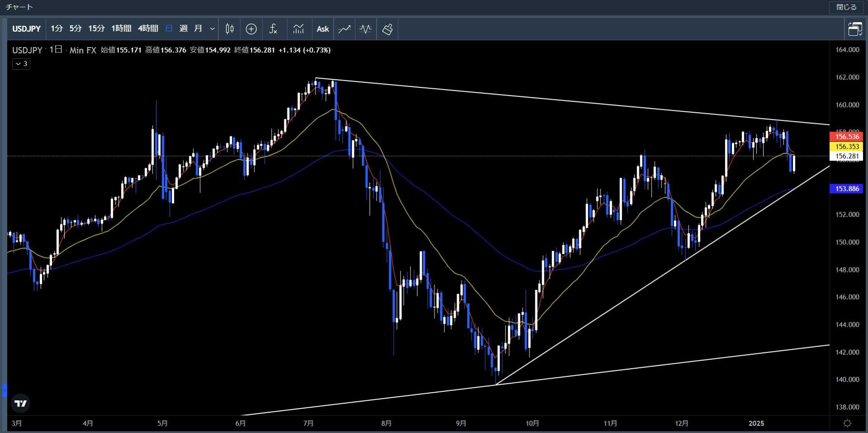The width and height of the screenshot is (868, 433).
Task: Click the USDJPY symbol selector
Action: (x=26, y=29)
